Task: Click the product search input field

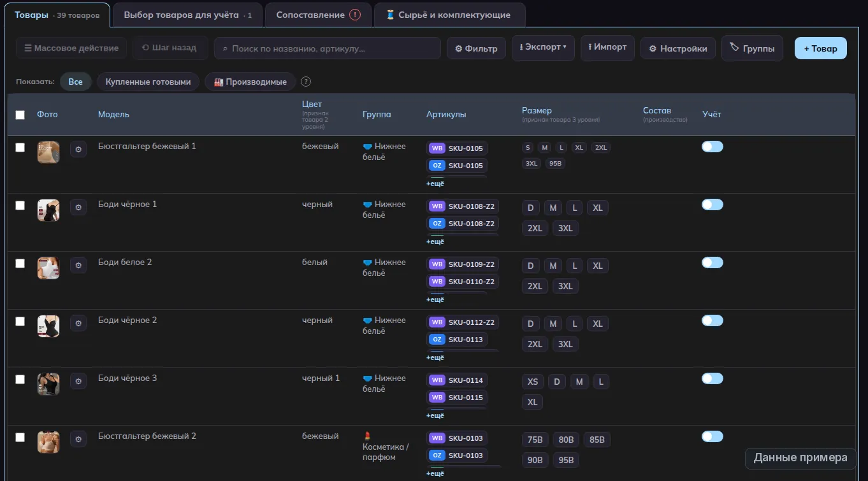Action: click(328, 48)
